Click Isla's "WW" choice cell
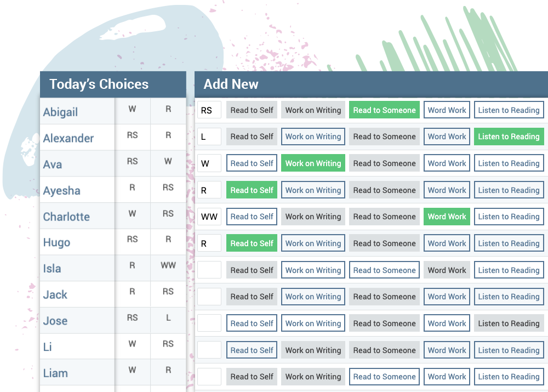Screen dimensions: 548x392 (x=168, y=265)
